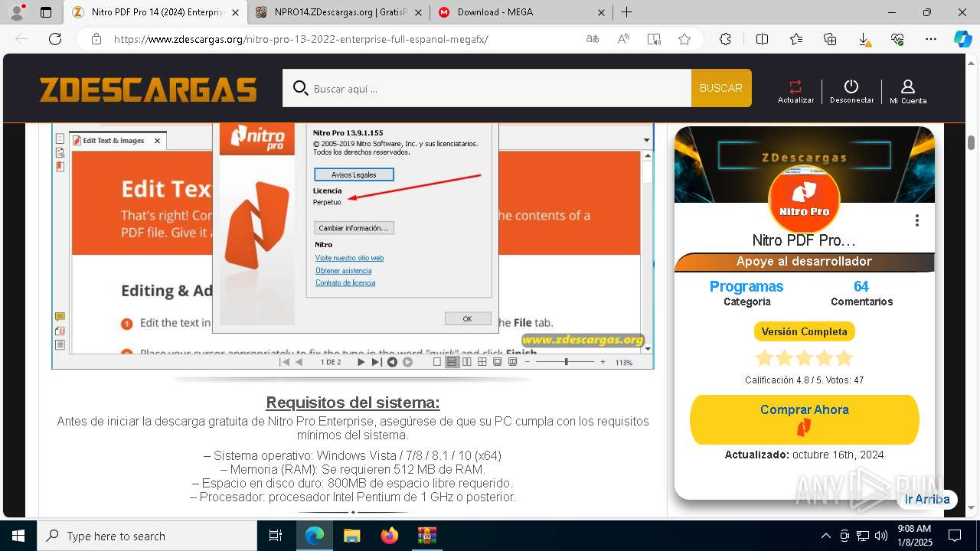Click the star rating row
This screenshot has height=551, width=980.
[x=804, y=358]
